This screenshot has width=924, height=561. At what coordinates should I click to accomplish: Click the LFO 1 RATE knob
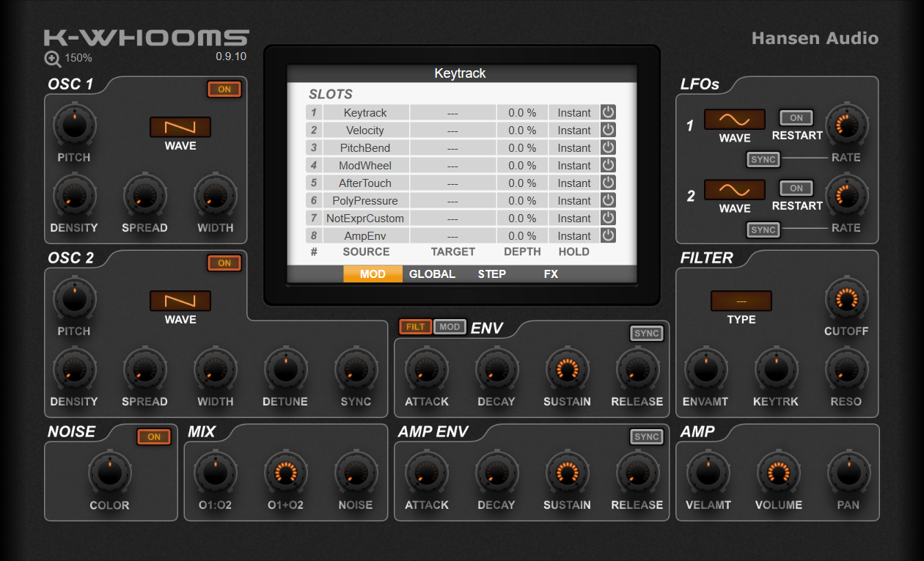click(846, 125)
